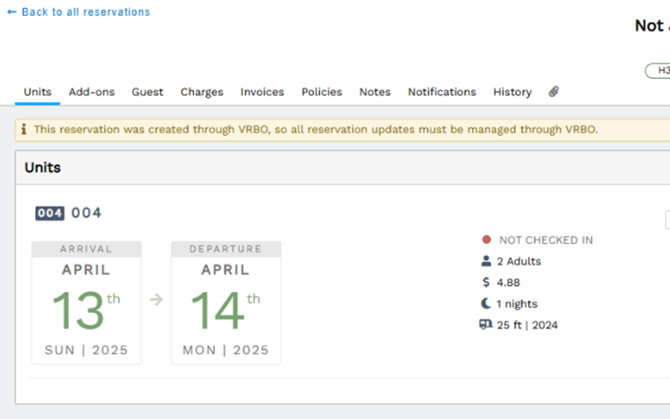
Task: Click the moon icon beside 1 nights
Action: pyautogui.click(x=486, y=303)
